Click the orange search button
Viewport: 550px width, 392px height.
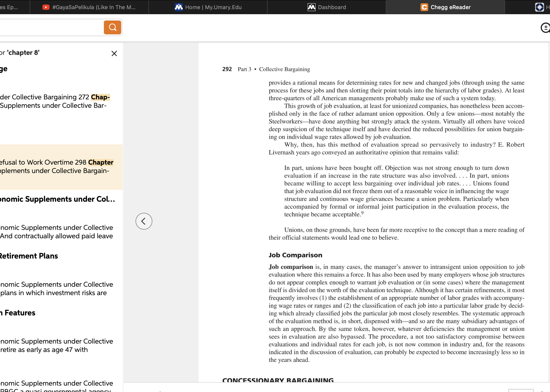tap(112, 27)
